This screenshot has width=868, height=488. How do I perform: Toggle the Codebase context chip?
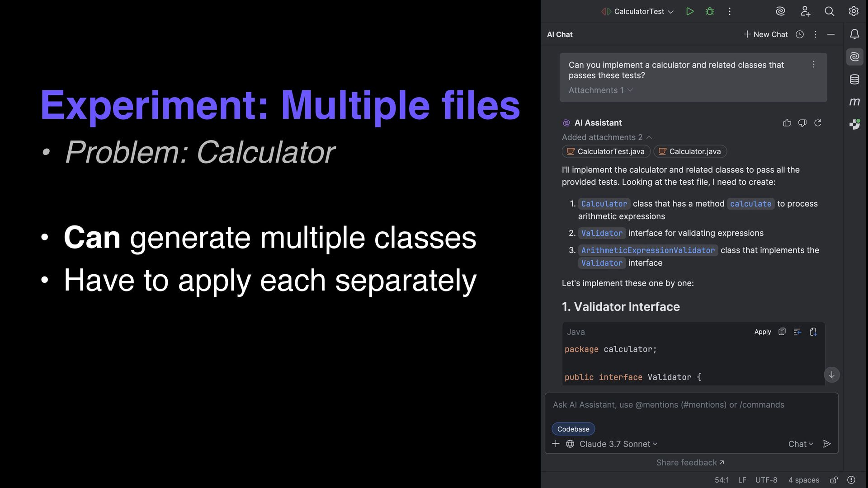pyautogui.click(x=573, y=429)
